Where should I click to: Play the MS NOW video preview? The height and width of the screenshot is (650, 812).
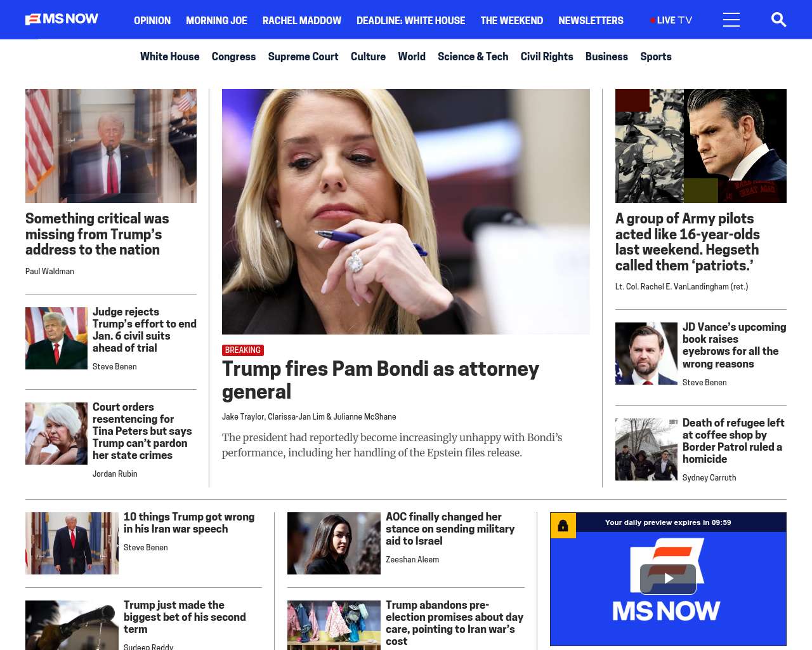click(x=668, y=578)
